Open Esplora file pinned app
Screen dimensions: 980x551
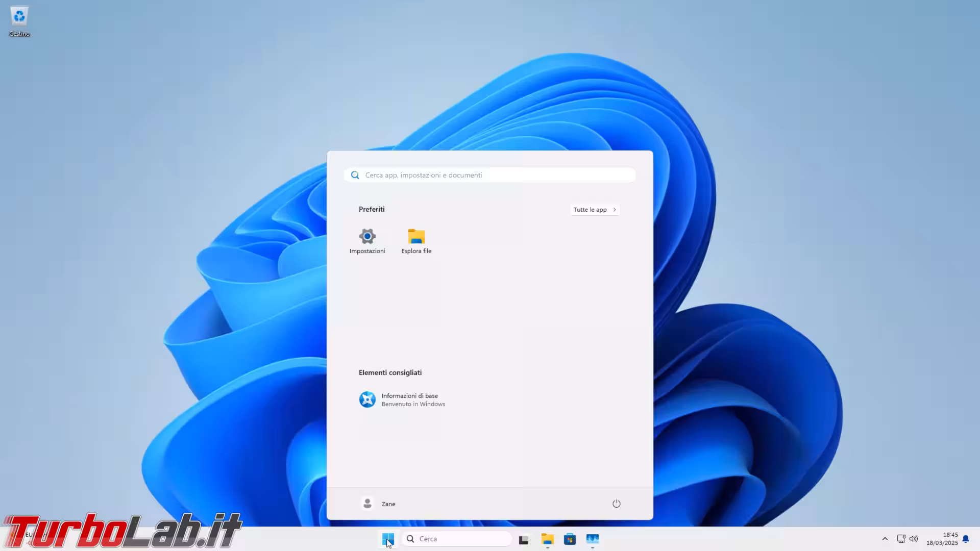pyautogui.click(x=416, y=241)
